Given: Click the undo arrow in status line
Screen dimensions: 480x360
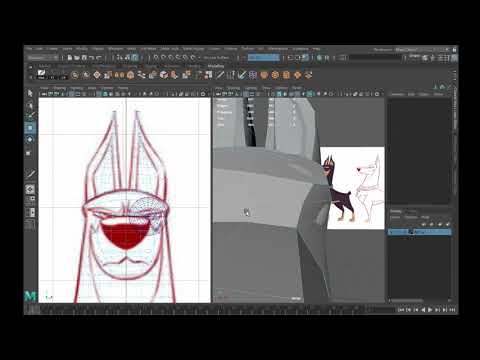Looking at the screenshot, I should 91,58.
